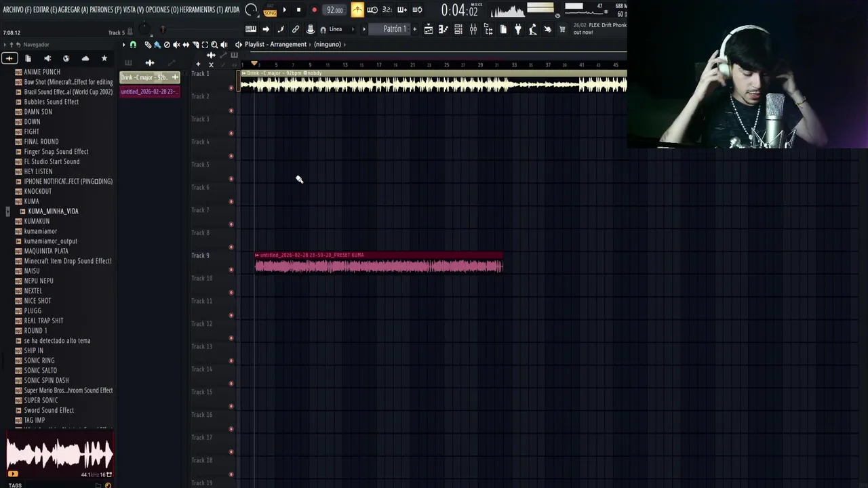Open the Línea snap dropdown
The width and height of the screenshot is (868, 488).
(340, 29)
